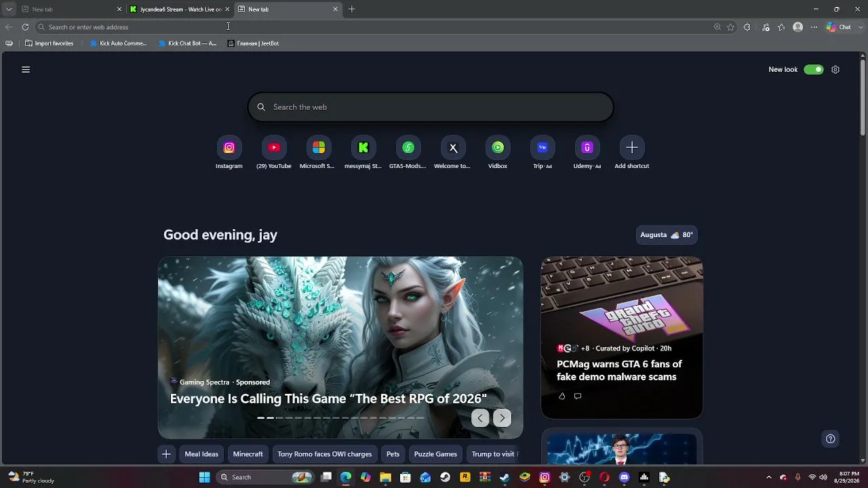
Task: Open new tab page settings gear
Action: [x=835, y=69]
